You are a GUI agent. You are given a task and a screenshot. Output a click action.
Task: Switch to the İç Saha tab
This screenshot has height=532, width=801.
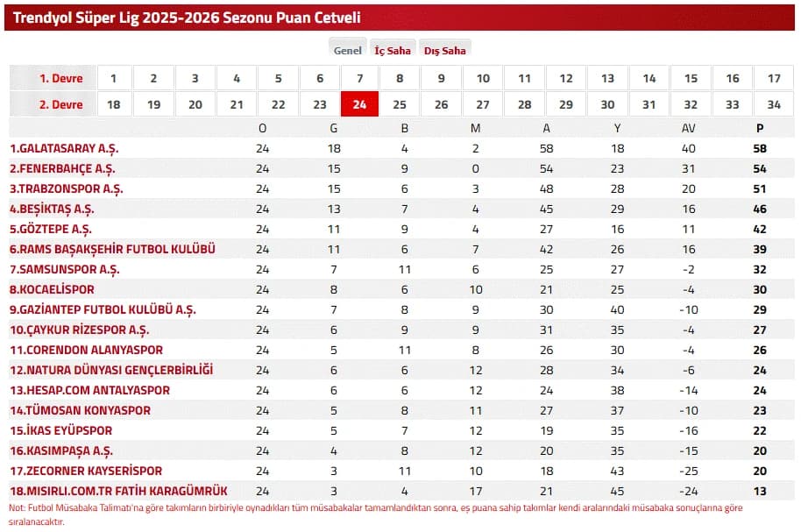(393, 50)
